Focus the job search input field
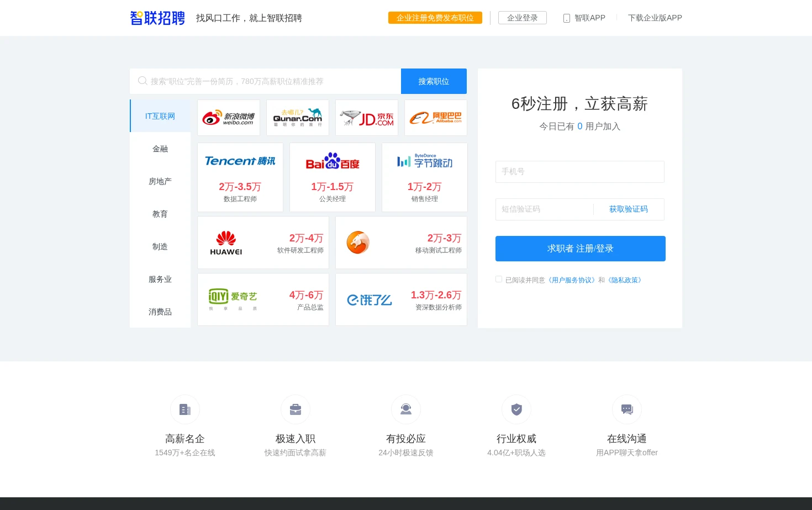The width and height of the screenshot is (812, 510). (x=265, y=81)
